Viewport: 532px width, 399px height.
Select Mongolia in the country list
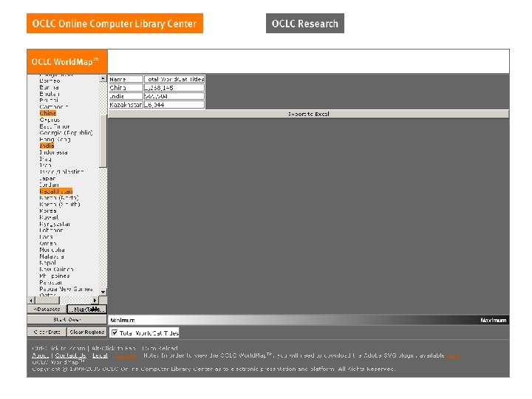[52, 250]
